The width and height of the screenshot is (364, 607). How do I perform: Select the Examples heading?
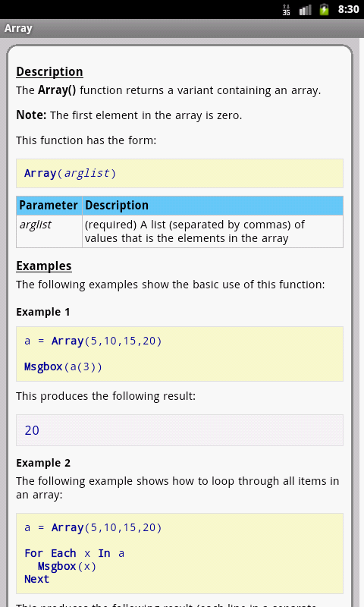coord(44,266)
